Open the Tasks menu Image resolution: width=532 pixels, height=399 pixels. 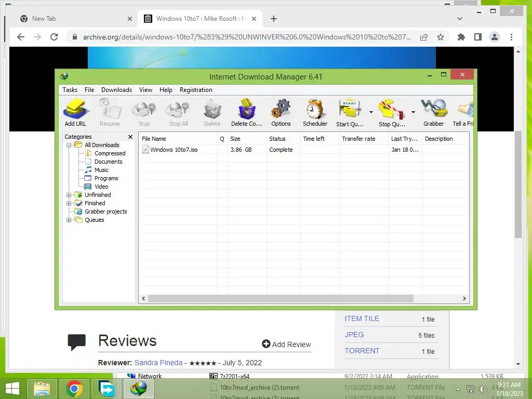pos(70,90)
